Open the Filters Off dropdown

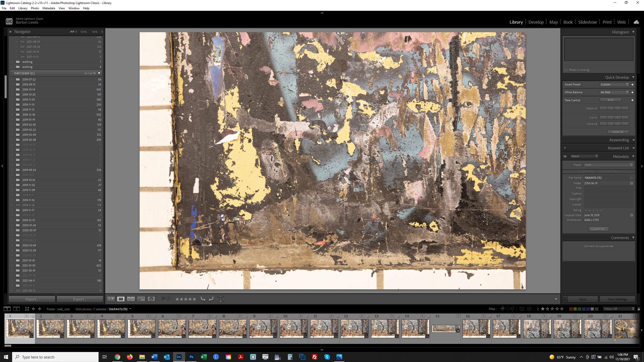click(x=619, y=309)
